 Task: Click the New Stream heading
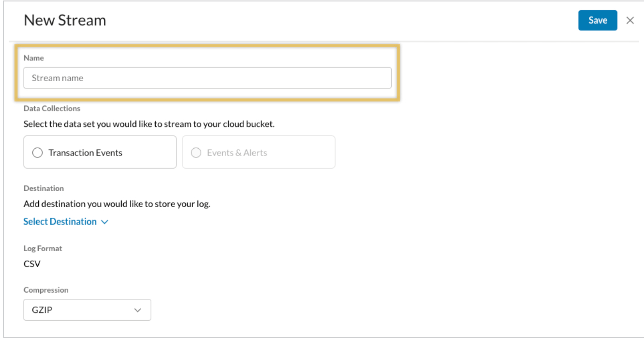click(x=65, y=20)
